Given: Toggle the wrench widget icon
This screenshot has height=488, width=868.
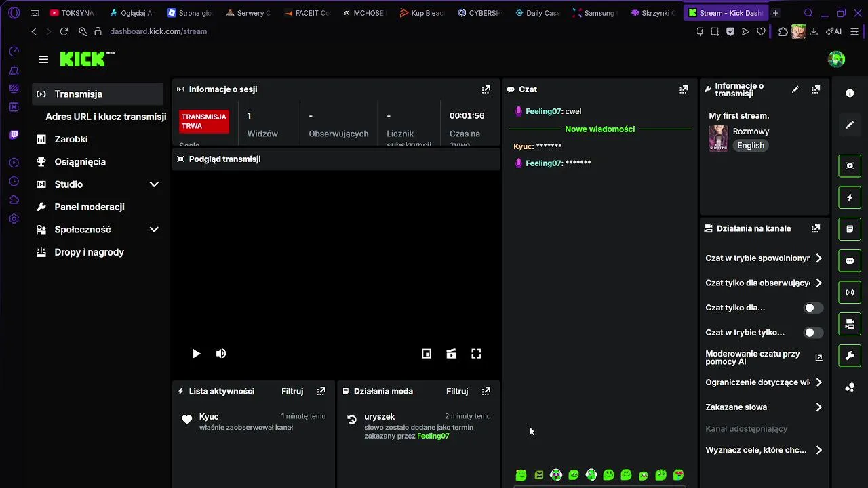Looking at the screenshot, I should click(x=850, y=356).
